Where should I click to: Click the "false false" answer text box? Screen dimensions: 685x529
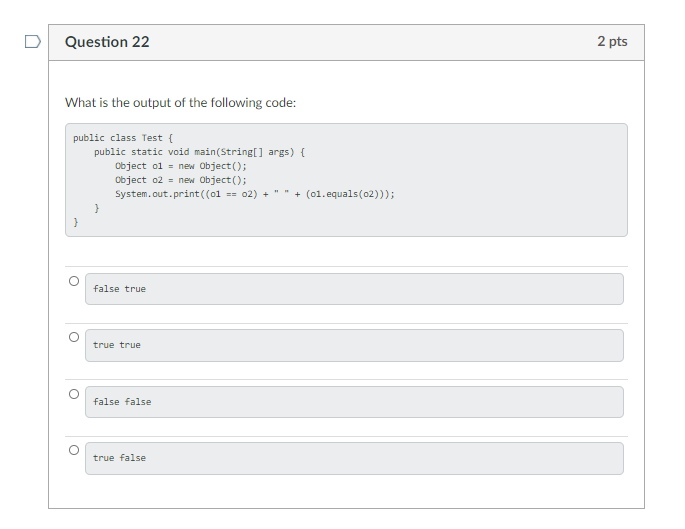tap(354, 402)
